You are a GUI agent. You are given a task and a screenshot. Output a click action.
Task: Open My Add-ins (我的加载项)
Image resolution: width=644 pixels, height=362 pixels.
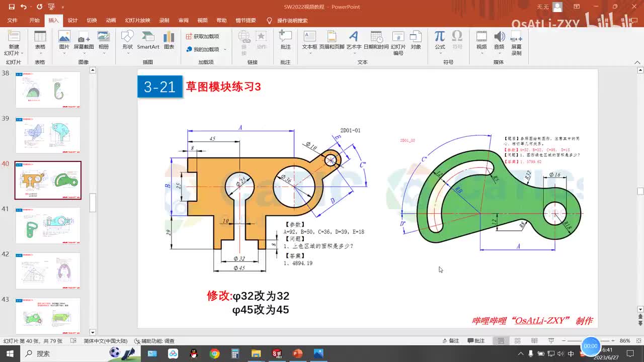click(202, 49)
